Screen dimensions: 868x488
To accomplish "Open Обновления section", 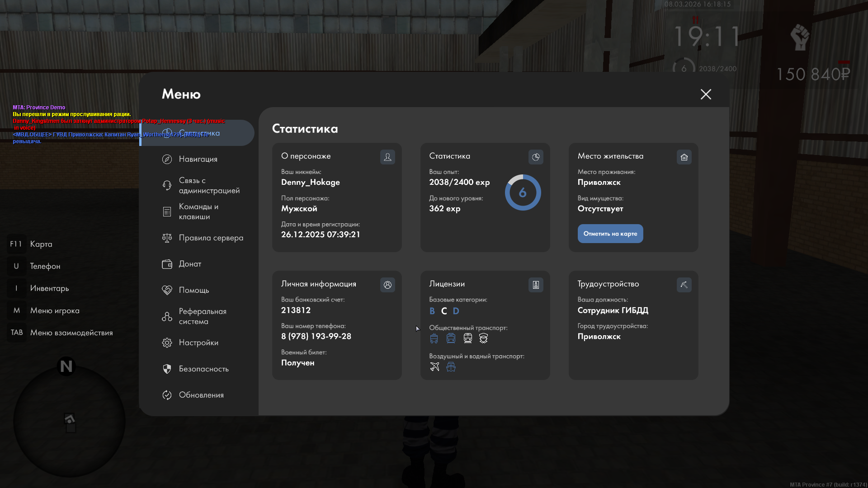I will (x=201, y=395).
